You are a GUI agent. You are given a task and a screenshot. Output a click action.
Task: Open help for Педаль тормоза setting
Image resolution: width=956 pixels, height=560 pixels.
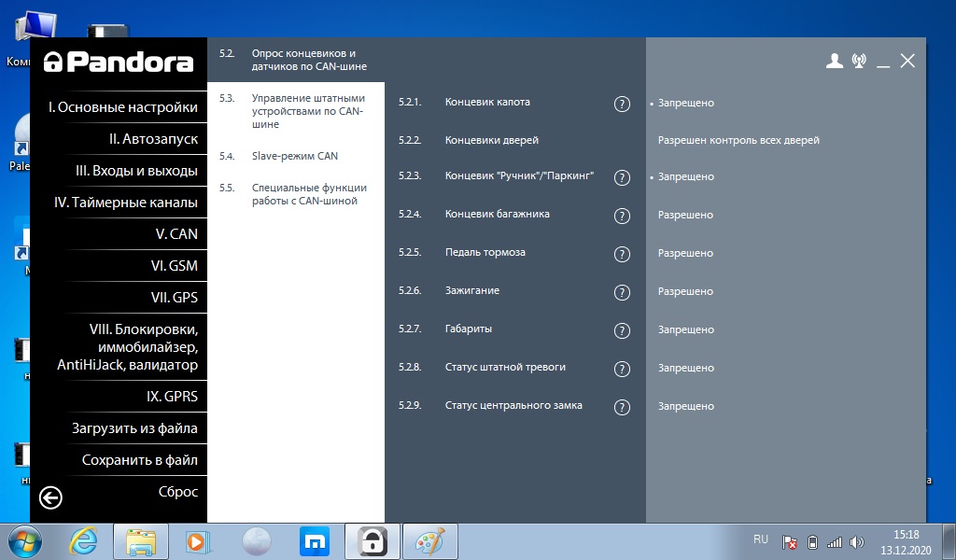pyautogui.click(x=622, y=255)
